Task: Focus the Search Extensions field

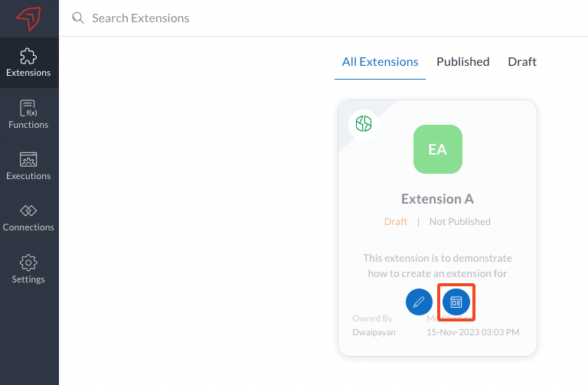Action: (x=230, y=18)
